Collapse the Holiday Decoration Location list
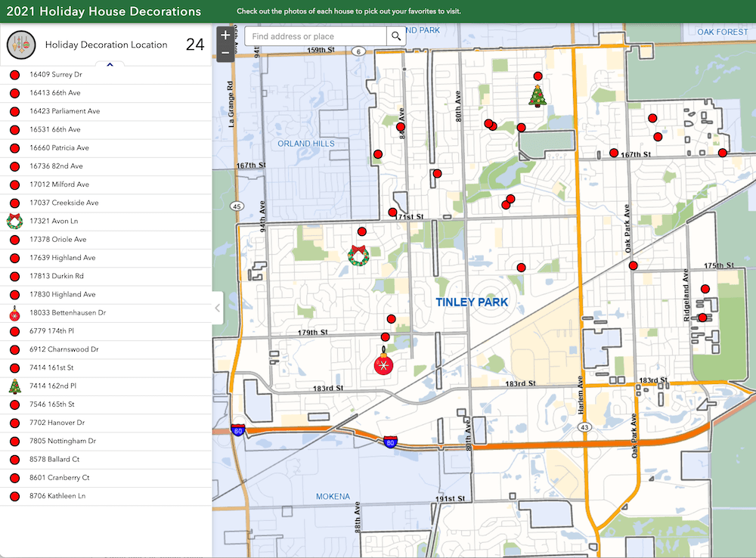 coord(110,64)
